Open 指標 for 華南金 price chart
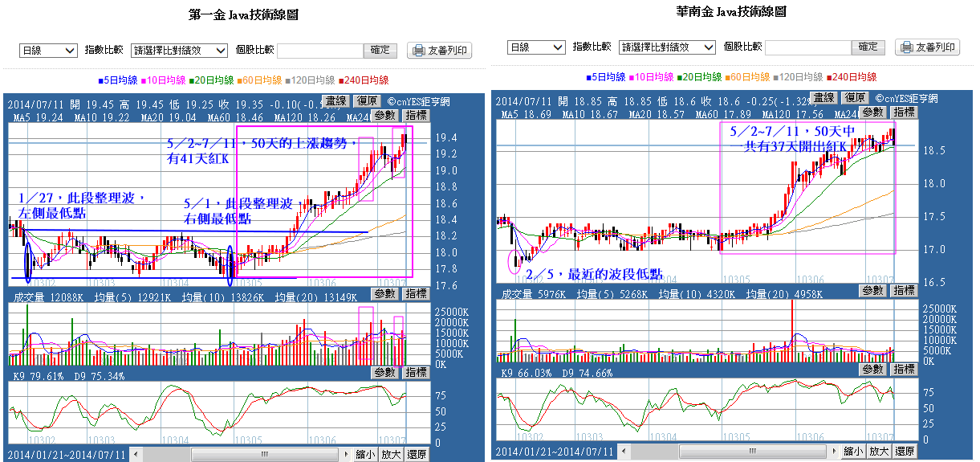The width and height of the screenshot is (980, 462). coord(904,112)
